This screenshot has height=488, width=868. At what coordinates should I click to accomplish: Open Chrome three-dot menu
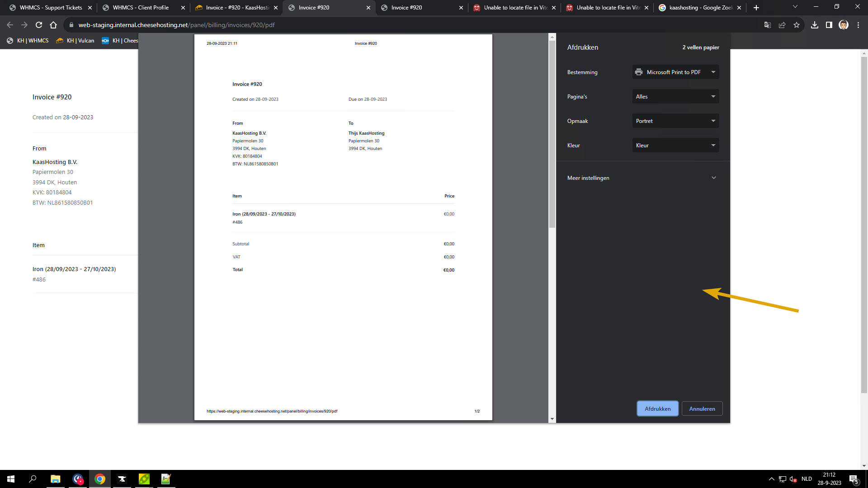coord(858,25)
